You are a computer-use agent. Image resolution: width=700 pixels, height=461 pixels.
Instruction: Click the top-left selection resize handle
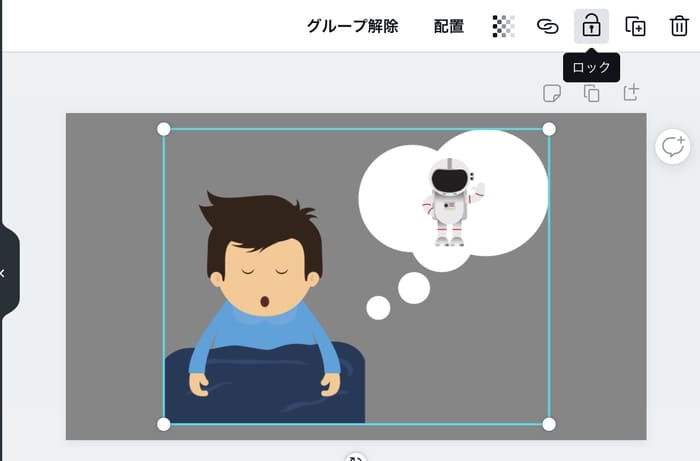tap(164, 129)
